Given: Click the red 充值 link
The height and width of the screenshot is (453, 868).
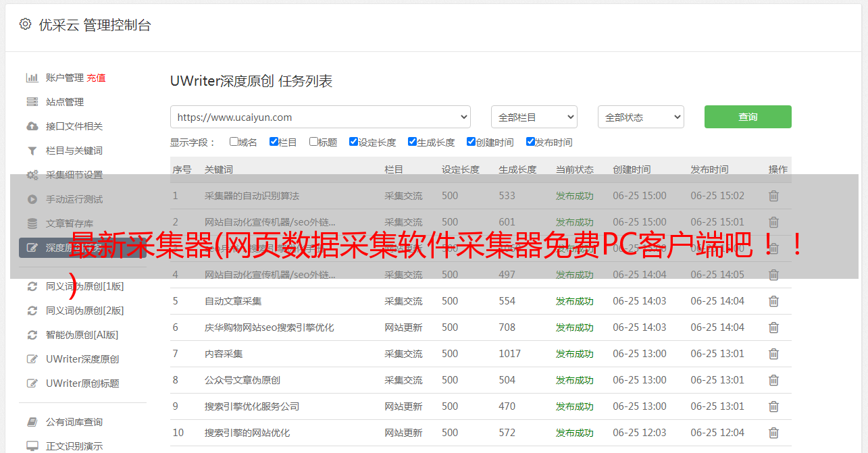Looking at the screenshot, I should (96, 78).
